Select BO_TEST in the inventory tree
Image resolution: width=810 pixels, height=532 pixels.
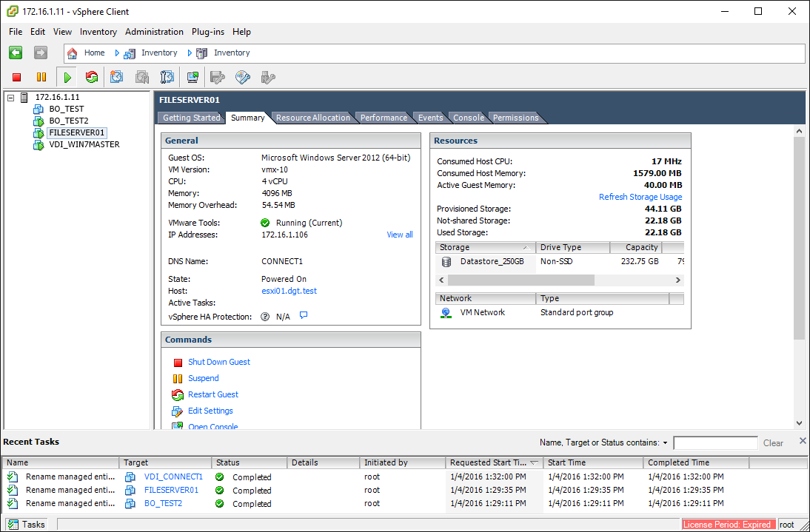[66, 109]
